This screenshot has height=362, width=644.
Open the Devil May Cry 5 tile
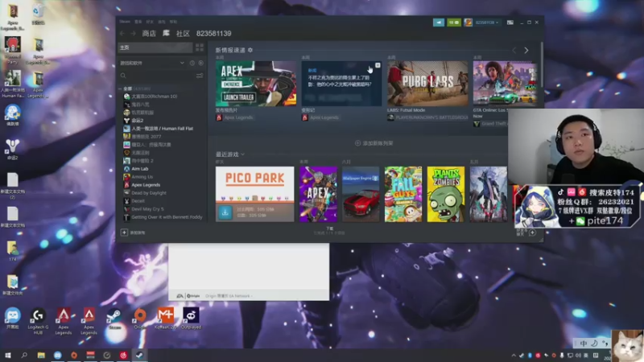(x=489, y=194)
